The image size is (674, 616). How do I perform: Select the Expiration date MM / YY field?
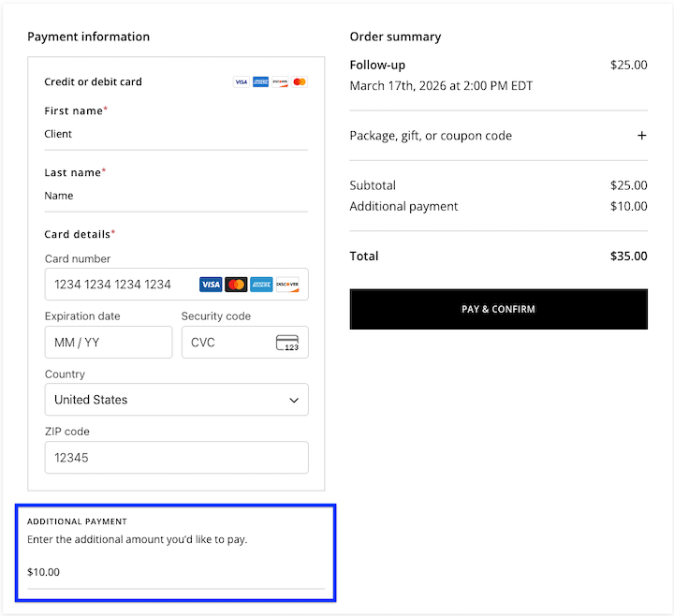tap(108, 343)
